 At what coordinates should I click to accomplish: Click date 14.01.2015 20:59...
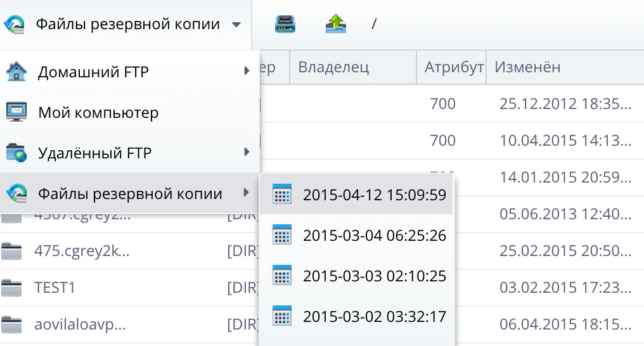point(565,177)
